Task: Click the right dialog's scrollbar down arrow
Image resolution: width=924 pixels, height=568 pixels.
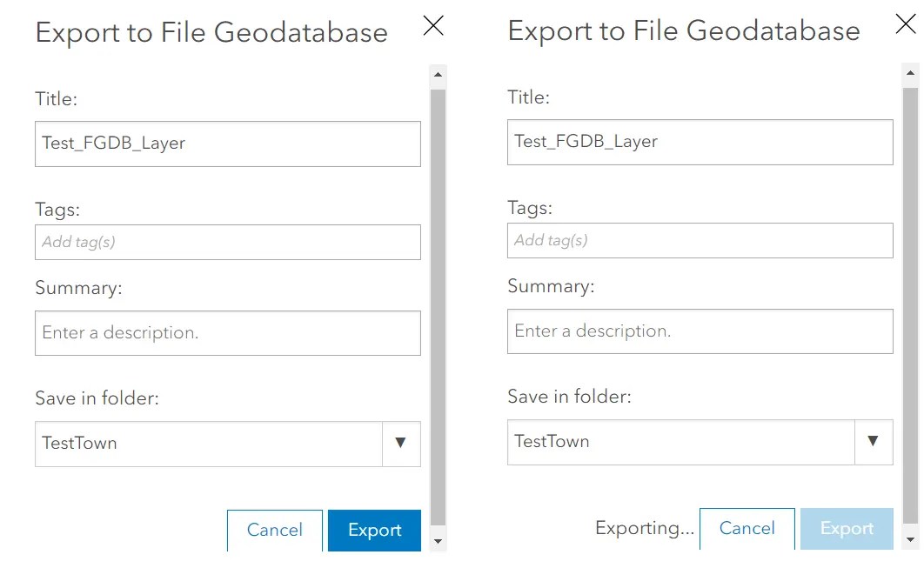Action: (x=910, y=539)
